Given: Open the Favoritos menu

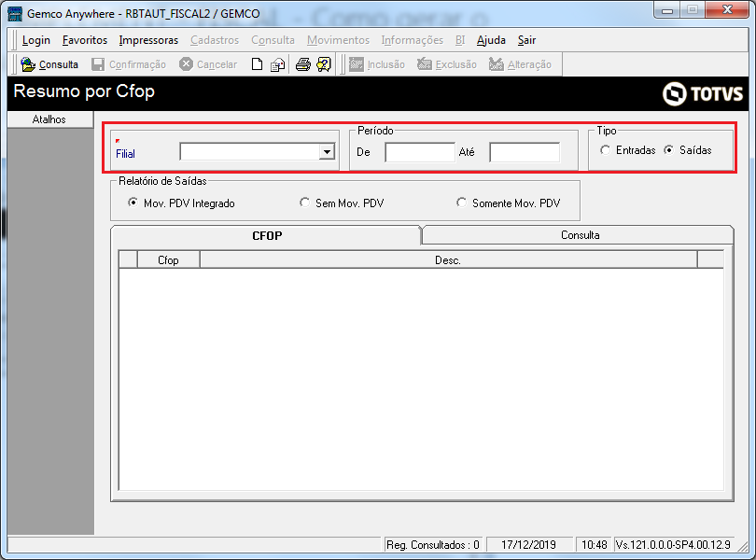Looking at the screenshot, I should (x=85, y=40).
